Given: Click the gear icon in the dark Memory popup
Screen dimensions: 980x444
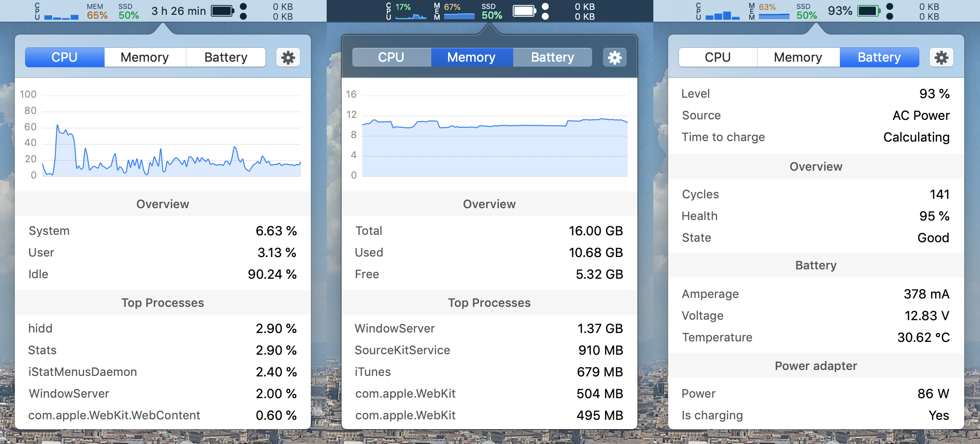Looking at the screenshot, I should pyautogui.click(x=614, y=58).
